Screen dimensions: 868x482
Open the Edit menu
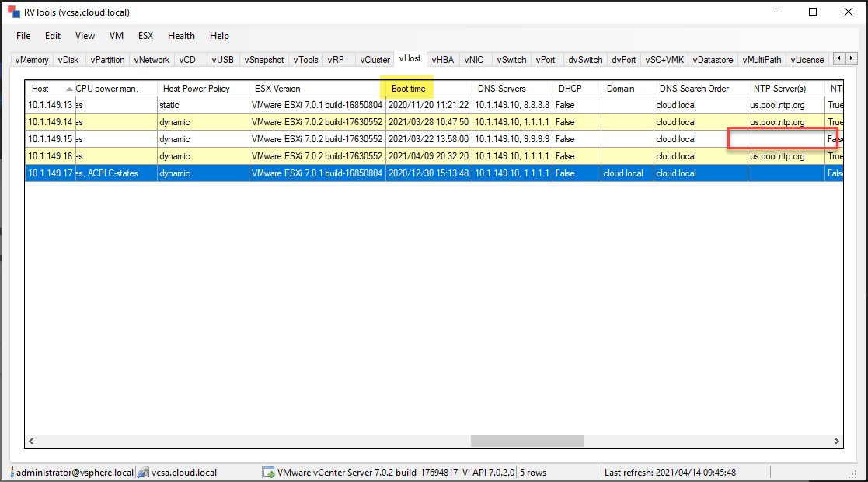tap(53, 36)
